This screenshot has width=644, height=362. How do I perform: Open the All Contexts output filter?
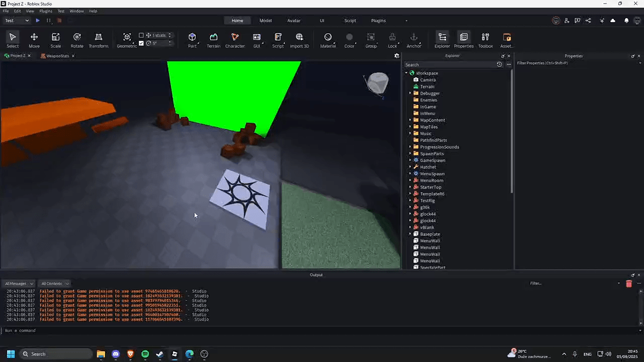pos(53,283)
